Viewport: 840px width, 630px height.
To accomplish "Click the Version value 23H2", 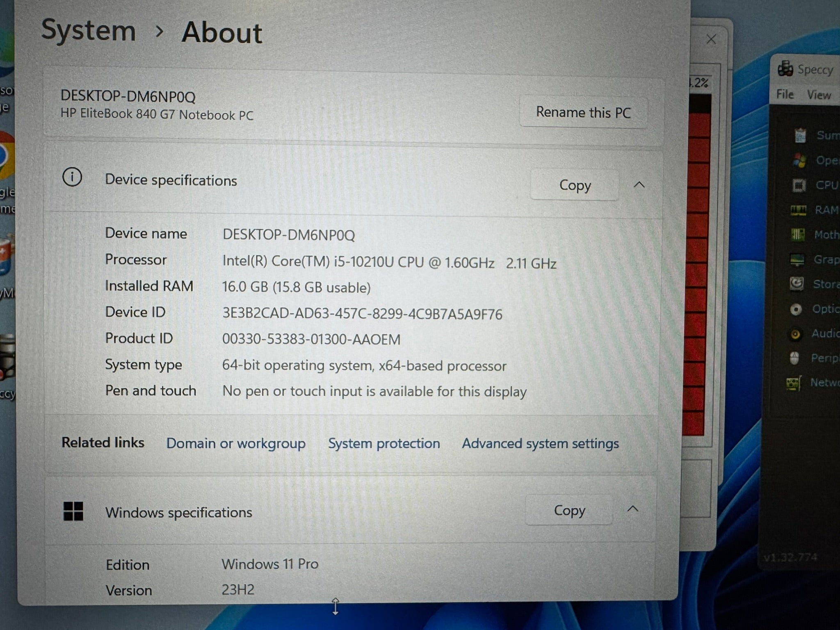I will (x=238, y=590).
